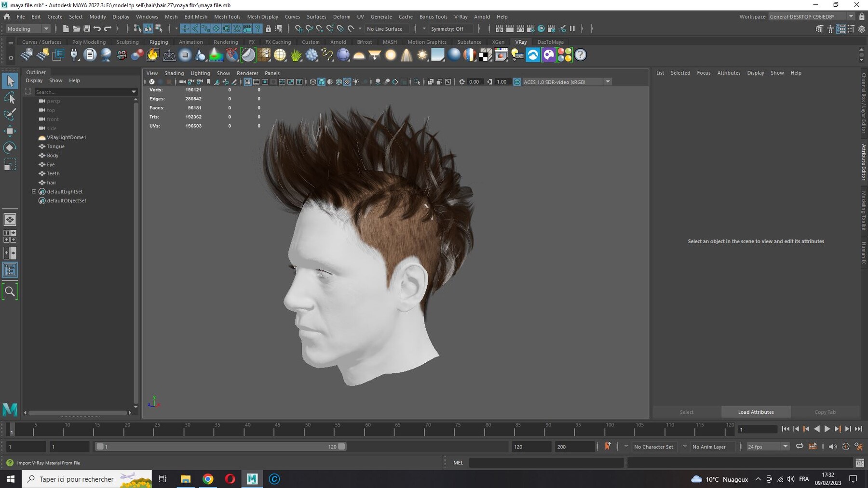Screen dimensions: 868x488
Task: Open the Deform menu
Action: pyautogui.click(x=341, y=16)
